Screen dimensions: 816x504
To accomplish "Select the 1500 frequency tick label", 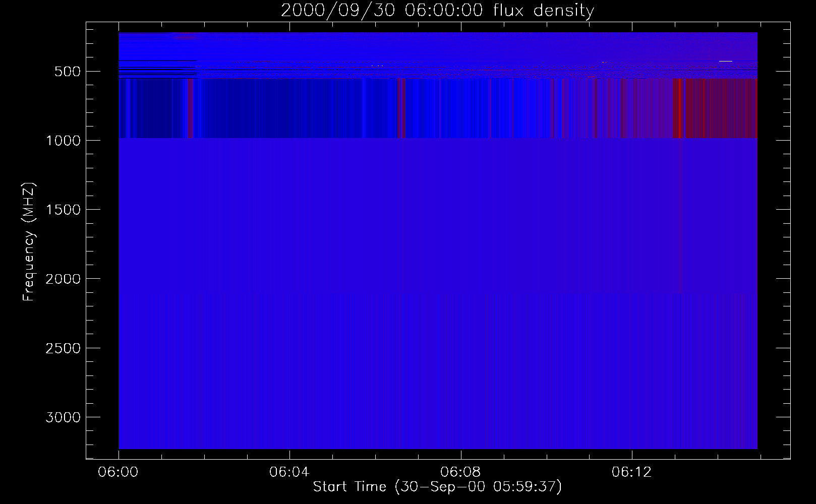I will 63,210.
